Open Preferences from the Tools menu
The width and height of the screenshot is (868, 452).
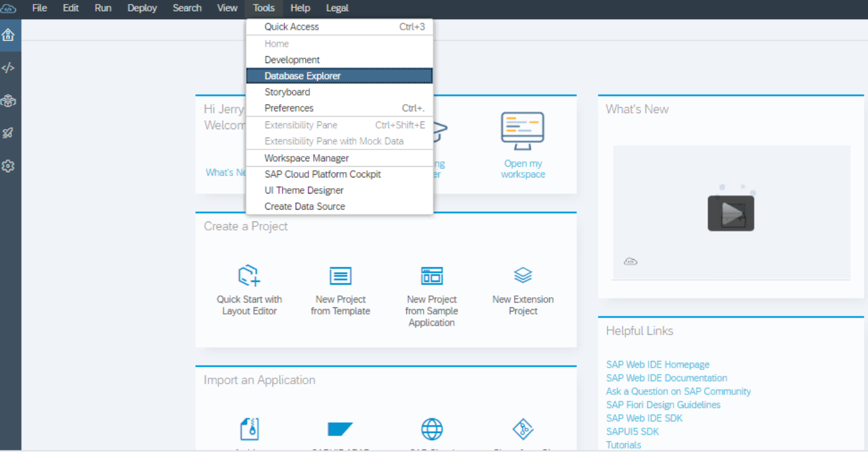[x=339, y=108]
